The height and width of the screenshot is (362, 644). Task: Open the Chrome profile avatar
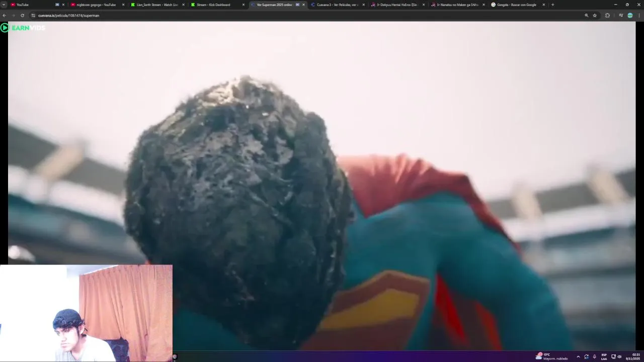click(630, 16)
